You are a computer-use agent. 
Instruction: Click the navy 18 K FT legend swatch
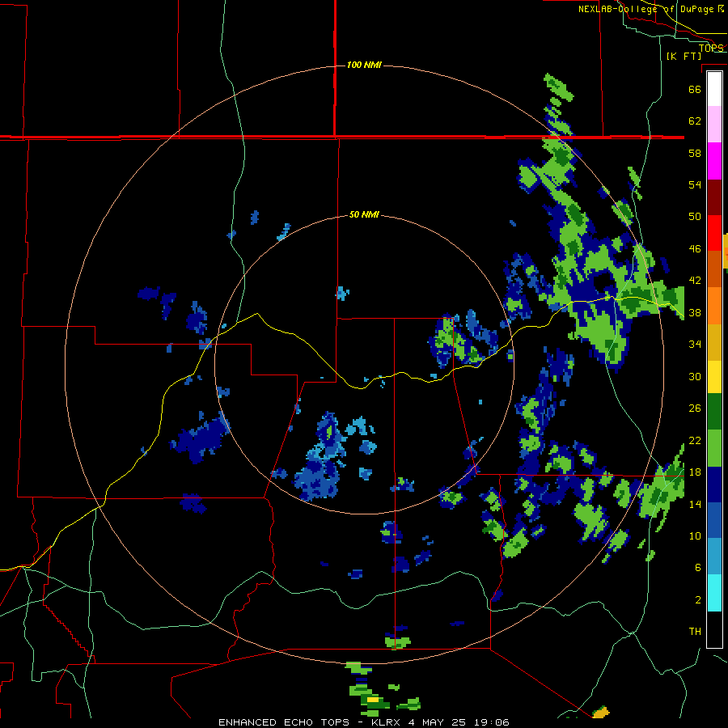(x=714, y=485)
